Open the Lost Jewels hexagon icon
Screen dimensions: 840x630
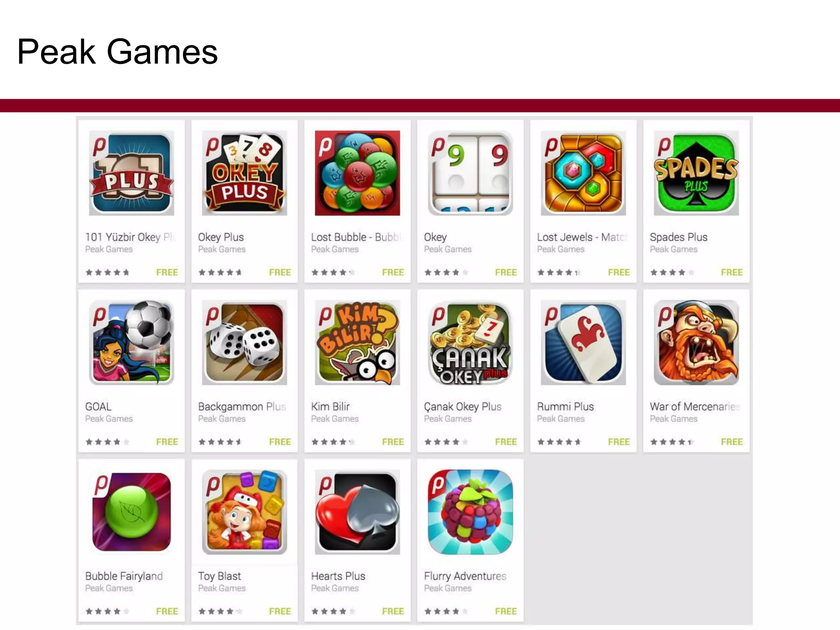coord(583,173)
